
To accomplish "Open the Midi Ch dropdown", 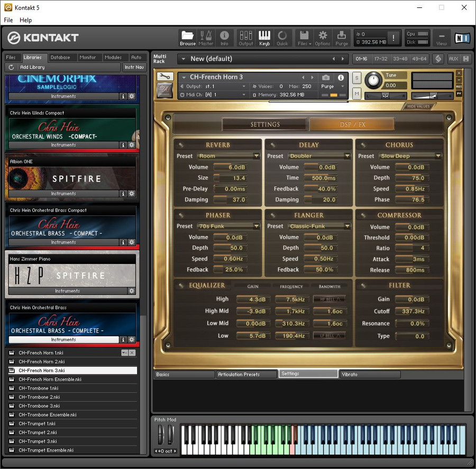I will (x=213, y=95).
